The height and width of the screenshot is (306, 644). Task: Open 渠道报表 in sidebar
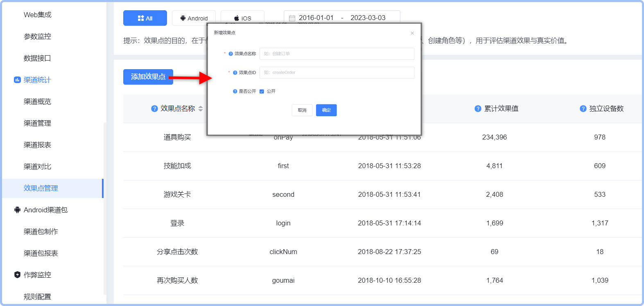point(37,145)
